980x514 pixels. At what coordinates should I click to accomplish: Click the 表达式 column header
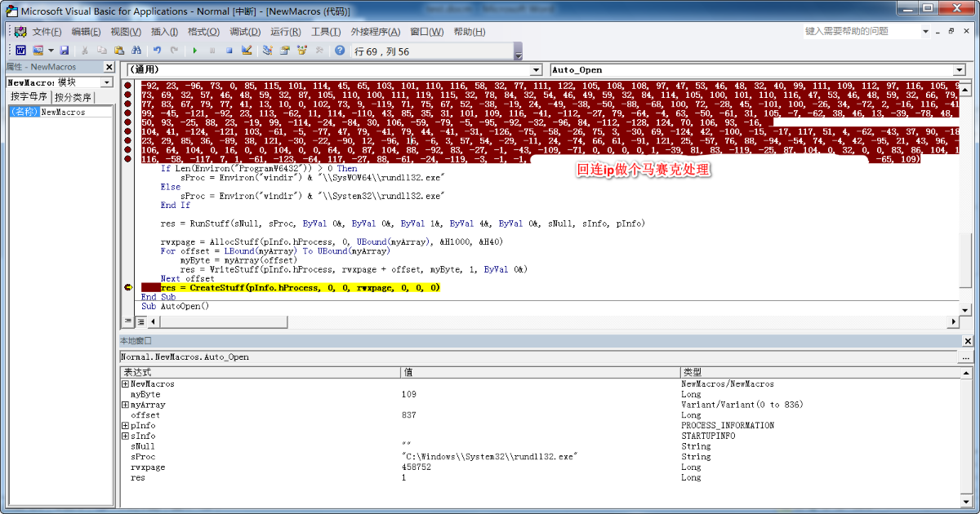260,372
